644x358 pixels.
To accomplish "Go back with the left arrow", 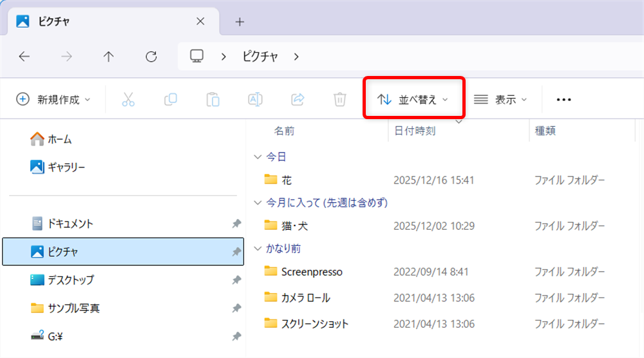I will (x=24, y=56).
